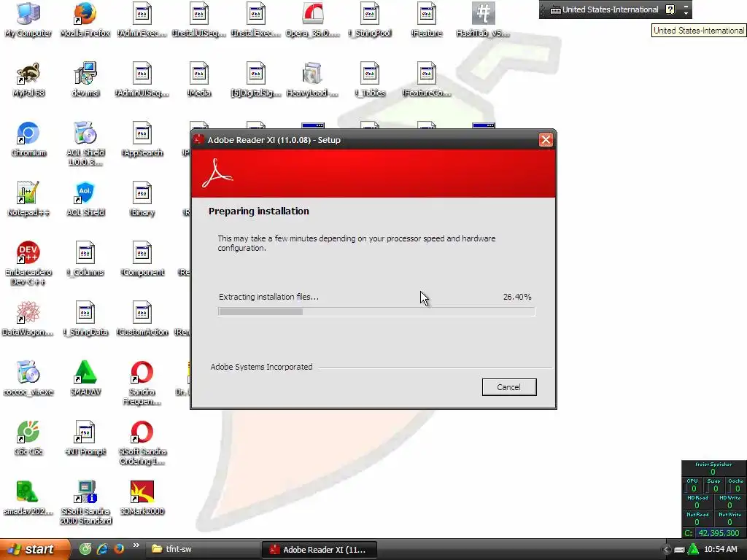Click the extraction progress bar
747x560 pixels.
tap(376, 312)
